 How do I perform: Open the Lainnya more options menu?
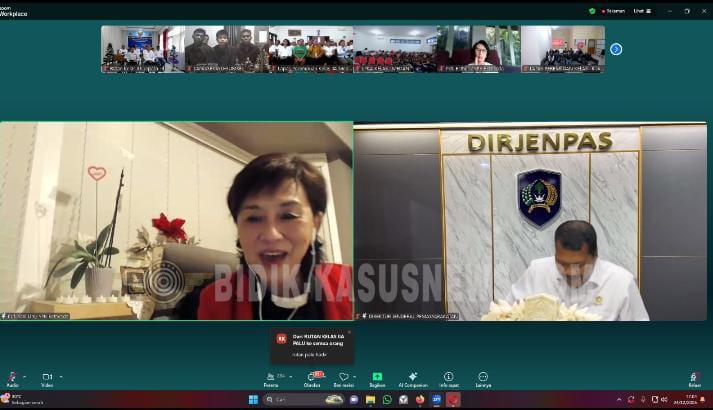point(483,378)
